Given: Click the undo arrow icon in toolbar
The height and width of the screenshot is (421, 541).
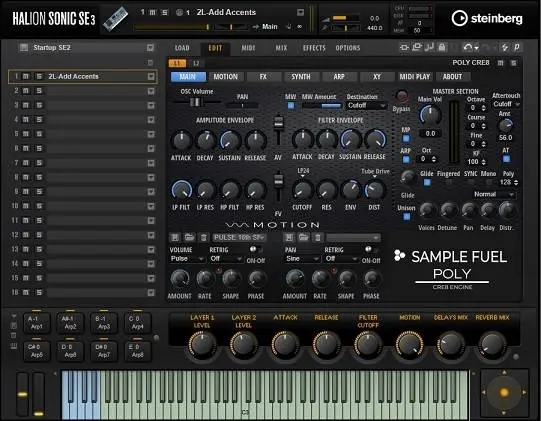Looking at the screenshot, I should pyautogui.click(x=468, y=47).
